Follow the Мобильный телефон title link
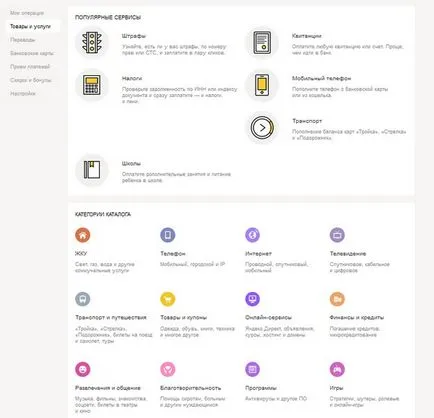The height and width of the screenshot is (418, 434). coord(321,78)
